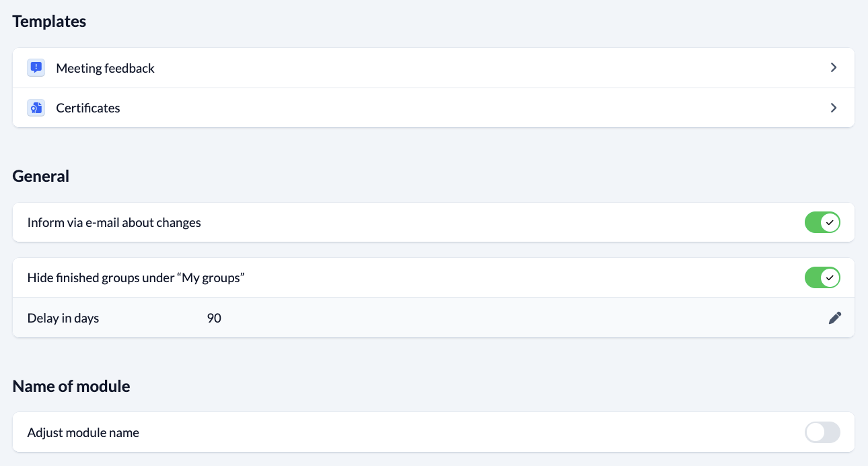Image resolution: width=868 pixels, height=466 pixels.
Task: Click the checkmark inside the e-mail changes toggle
Action: pyautogui.click(x=830, y=222)
